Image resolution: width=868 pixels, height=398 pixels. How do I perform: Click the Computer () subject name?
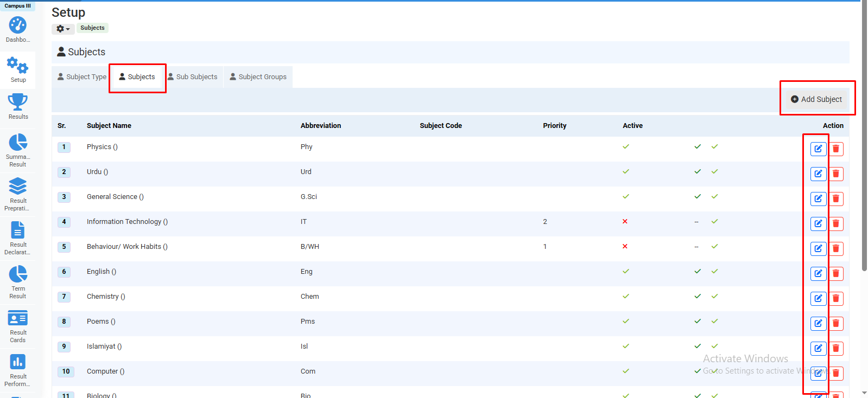pos(106,371)
